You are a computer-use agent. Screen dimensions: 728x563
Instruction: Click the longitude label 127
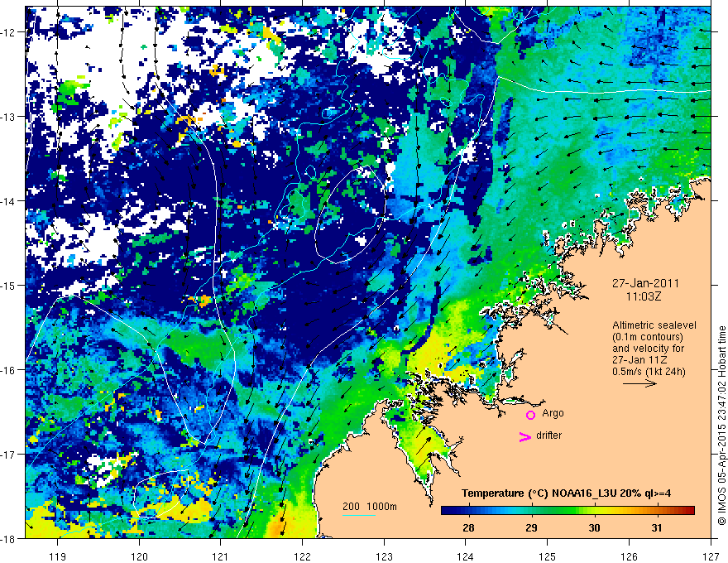coord(711,556)
